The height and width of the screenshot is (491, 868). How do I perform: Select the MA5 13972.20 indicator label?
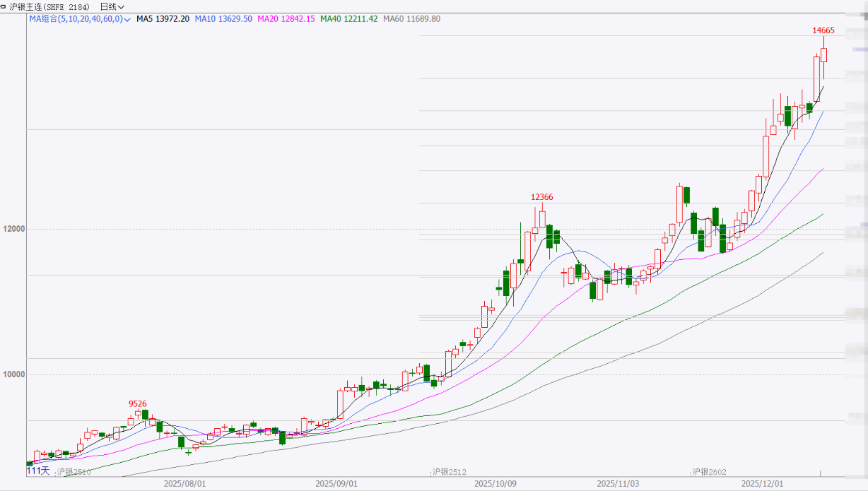tap(162, 19)
